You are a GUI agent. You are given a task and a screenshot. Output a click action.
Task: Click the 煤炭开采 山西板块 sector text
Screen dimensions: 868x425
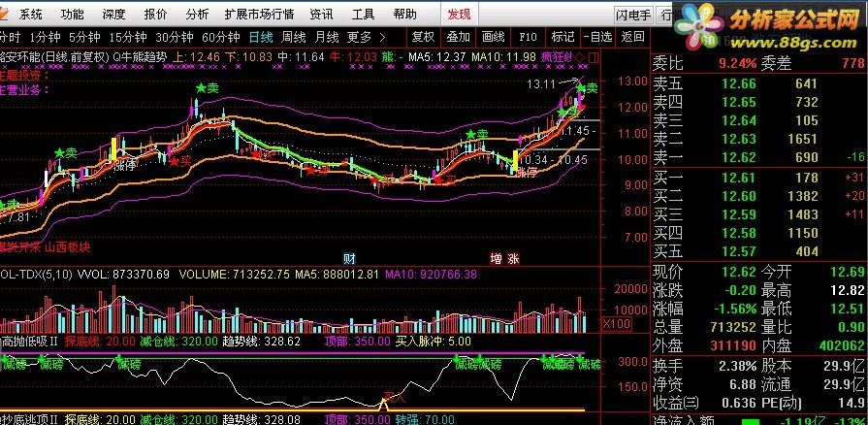(45, 247)
